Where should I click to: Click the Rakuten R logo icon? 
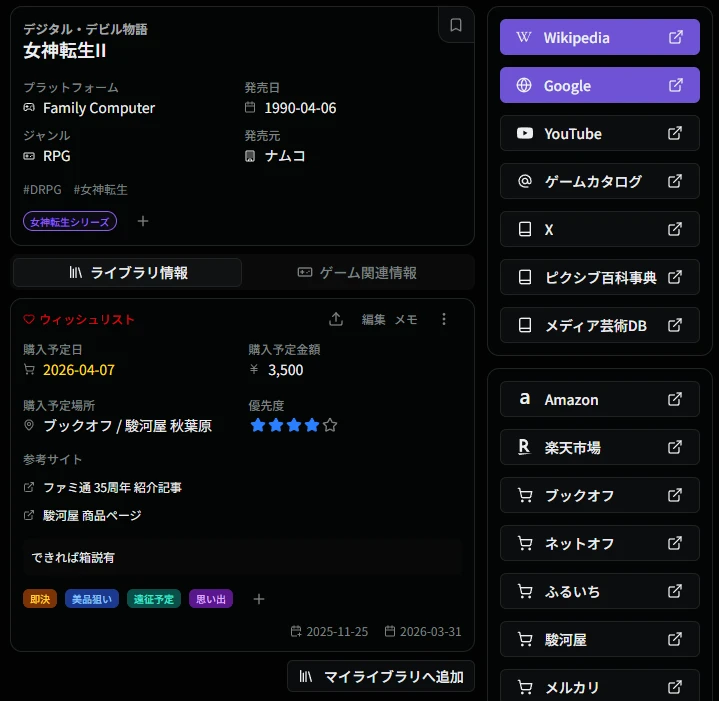[x=524, y=447]
